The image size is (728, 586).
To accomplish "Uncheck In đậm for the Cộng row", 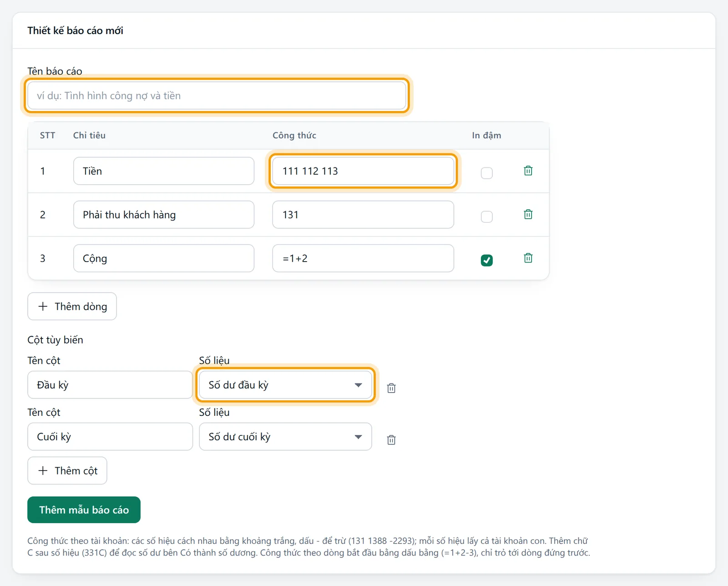I will [487, 260].
